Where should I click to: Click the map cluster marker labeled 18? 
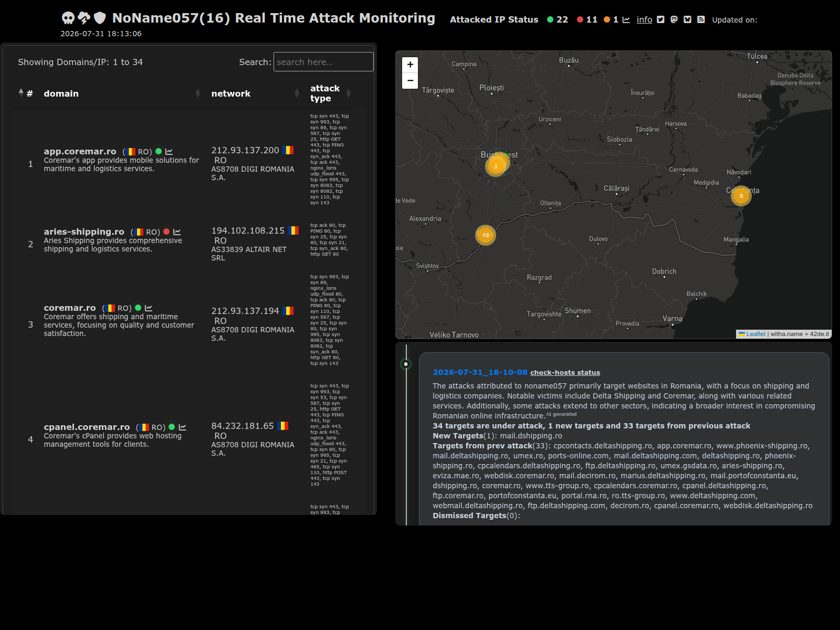click(x=486, y=235)
